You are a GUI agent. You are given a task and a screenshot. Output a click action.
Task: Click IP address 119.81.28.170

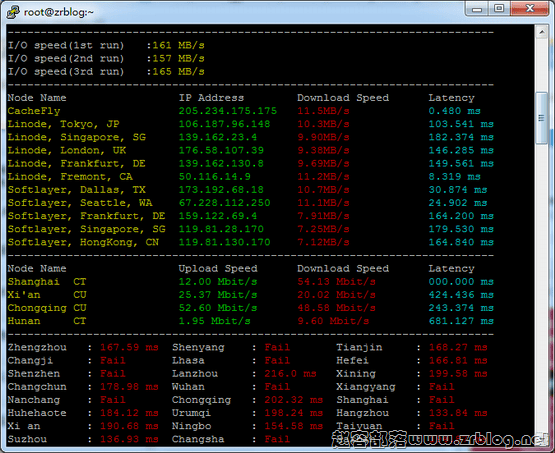(x=221, y=229)
